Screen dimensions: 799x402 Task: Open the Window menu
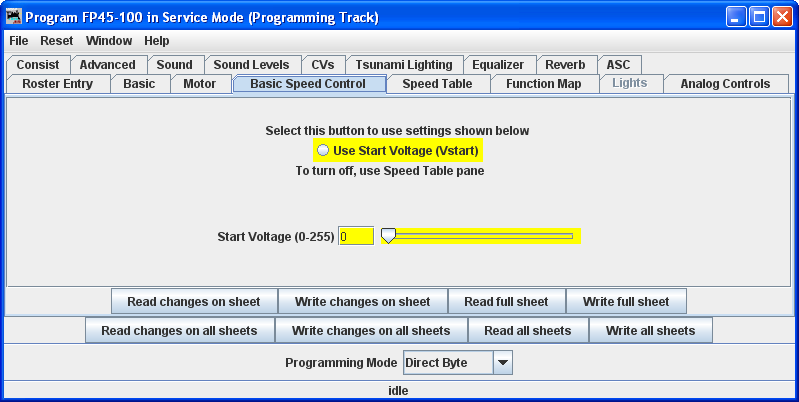(x=108, y=41)
